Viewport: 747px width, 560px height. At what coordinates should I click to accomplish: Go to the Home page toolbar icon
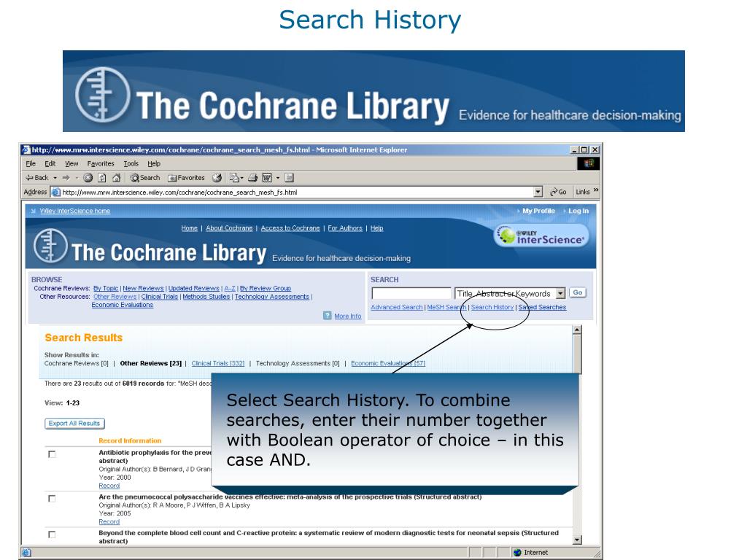[116, 178]
